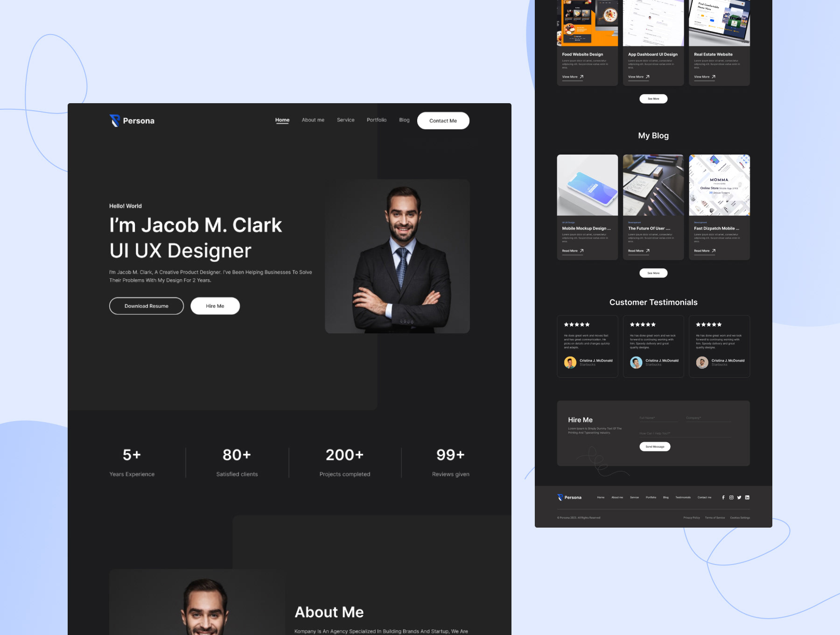Open Service in the top navigation
Screen dimensions: 840x635
point(346,120)
